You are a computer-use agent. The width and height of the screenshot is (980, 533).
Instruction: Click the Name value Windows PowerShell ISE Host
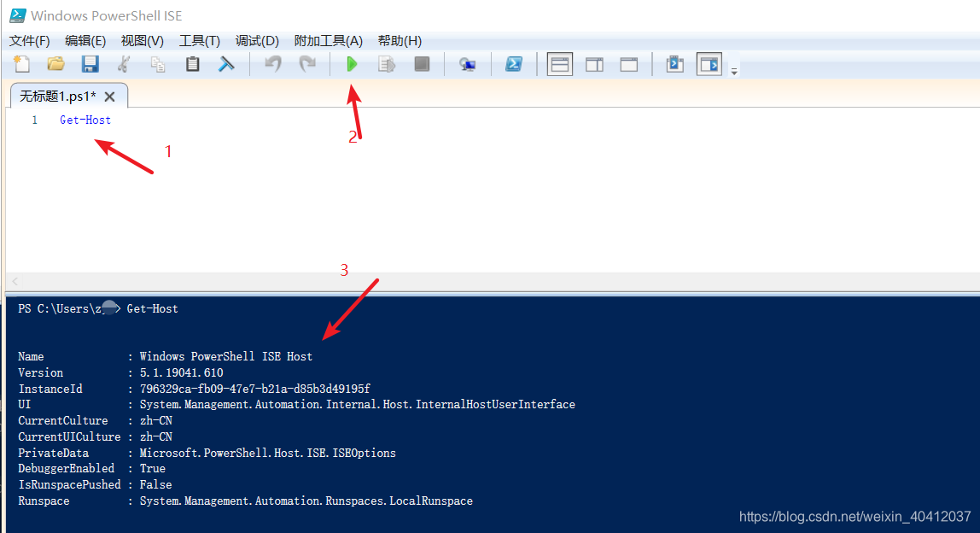pos(225,356)
